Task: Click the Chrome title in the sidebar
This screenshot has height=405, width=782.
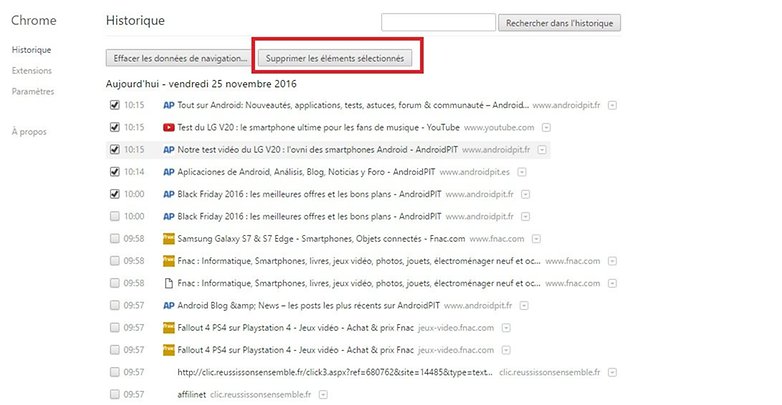Action: coord(34,20)
